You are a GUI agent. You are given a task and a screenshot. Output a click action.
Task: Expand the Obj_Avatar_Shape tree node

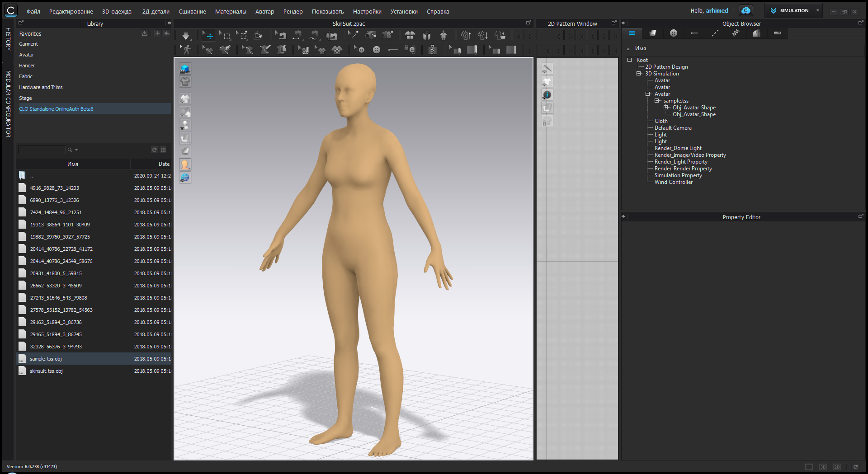(x=665, y=108)
